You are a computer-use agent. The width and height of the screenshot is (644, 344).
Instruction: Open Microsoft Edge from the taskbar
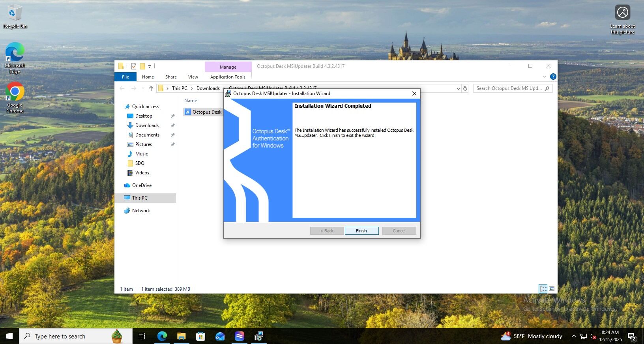[x=162, y=336]
